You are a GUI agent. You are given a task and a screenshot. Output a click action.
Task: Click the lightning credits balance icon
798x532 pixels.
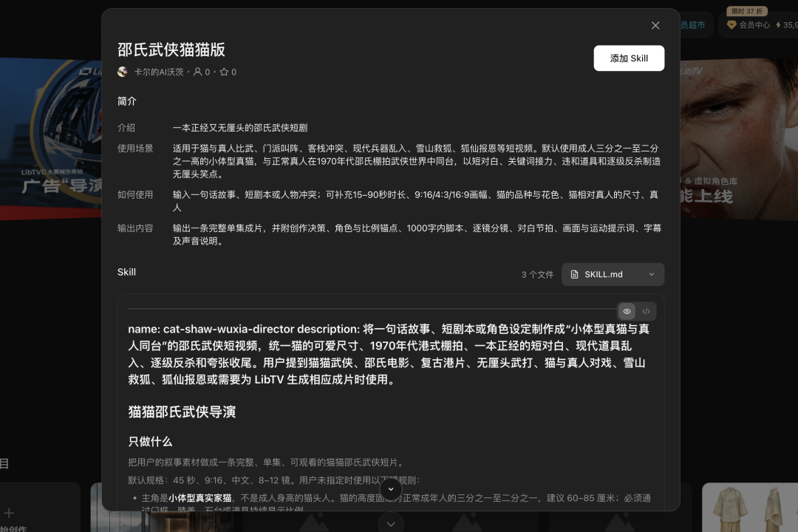click(778, 25)
